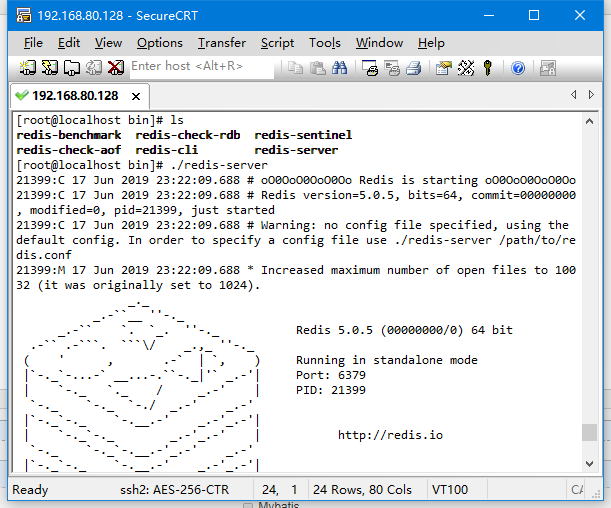Click the Print Screen toolbar icon
Viewport: 611px width, 508px height.
370,68
